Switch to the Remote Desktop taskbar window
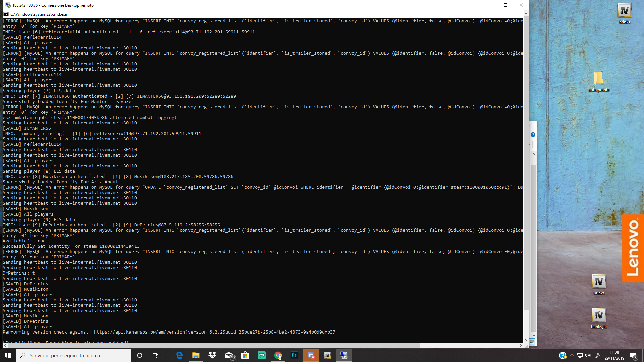The height and width of the screenshot is (362, 644). [x=344, y=355]
